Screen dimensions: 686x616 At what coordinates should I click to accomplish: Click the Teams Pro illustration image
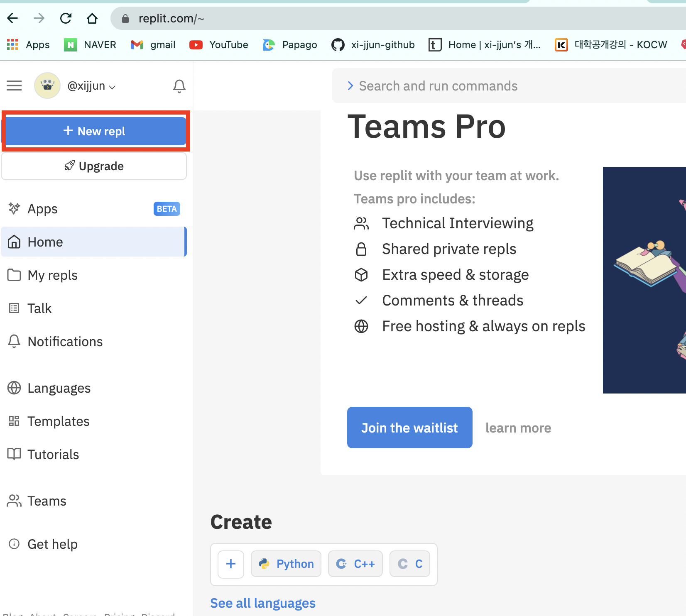pos(644,280)
